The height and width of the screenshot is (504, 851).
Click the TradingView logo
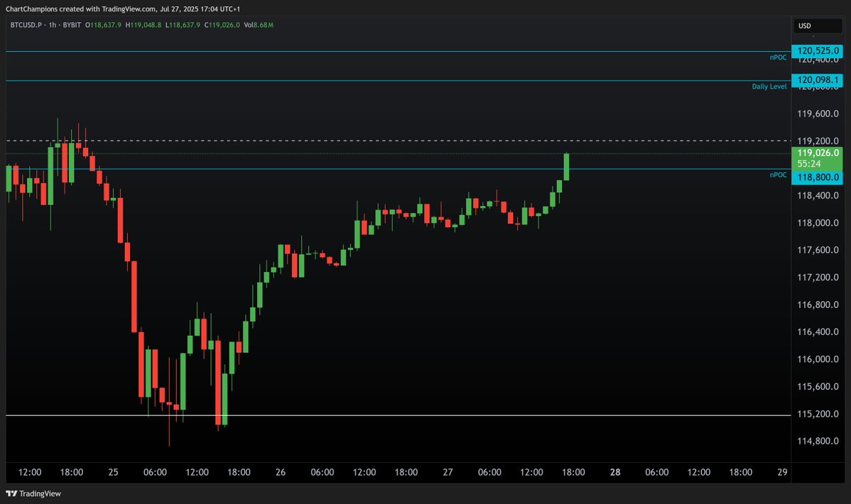[33, 493]
